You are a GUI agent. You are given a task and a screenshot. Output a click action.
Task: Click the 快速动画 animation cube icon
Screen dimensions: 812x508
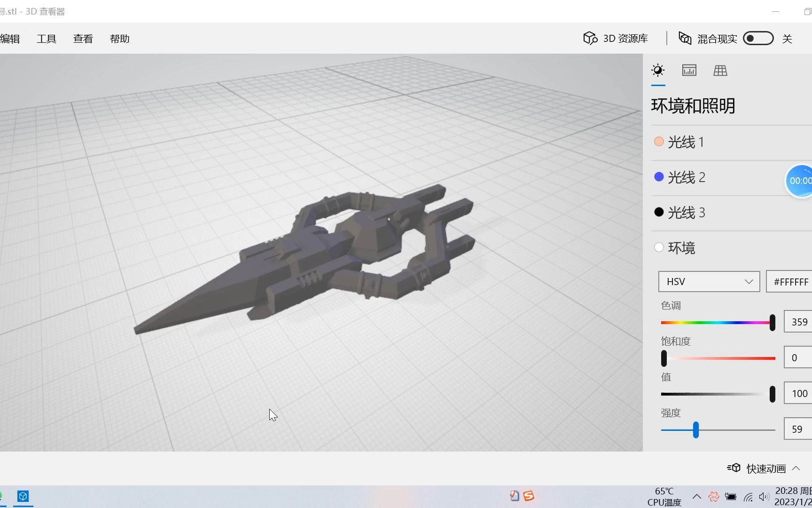(734, 468)
